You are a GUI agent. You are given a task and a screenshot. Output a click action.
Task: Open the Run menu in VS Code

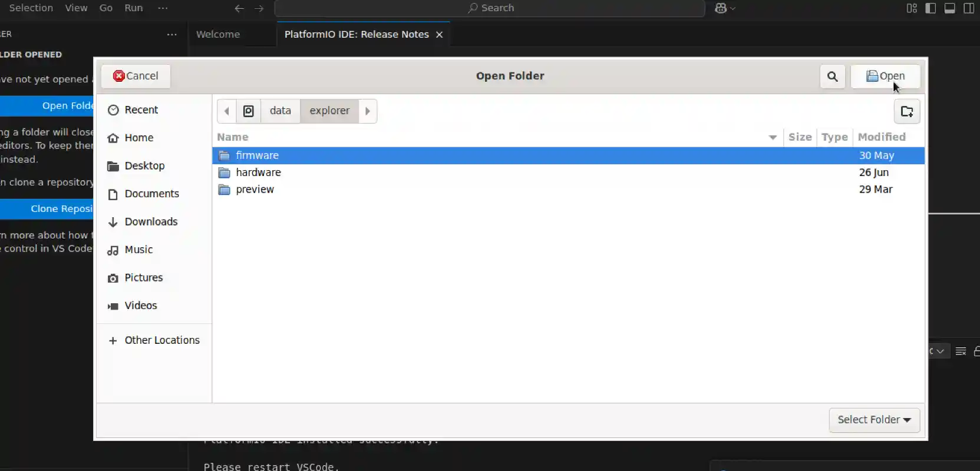pos(134,8)
